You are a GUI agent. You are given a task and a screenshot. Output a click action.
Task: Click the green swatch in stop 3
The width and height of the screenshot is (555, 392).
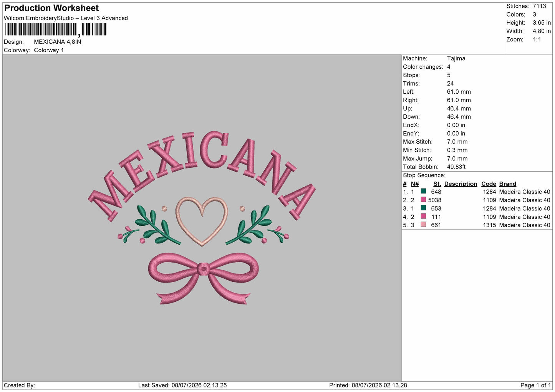click(423, 208)
